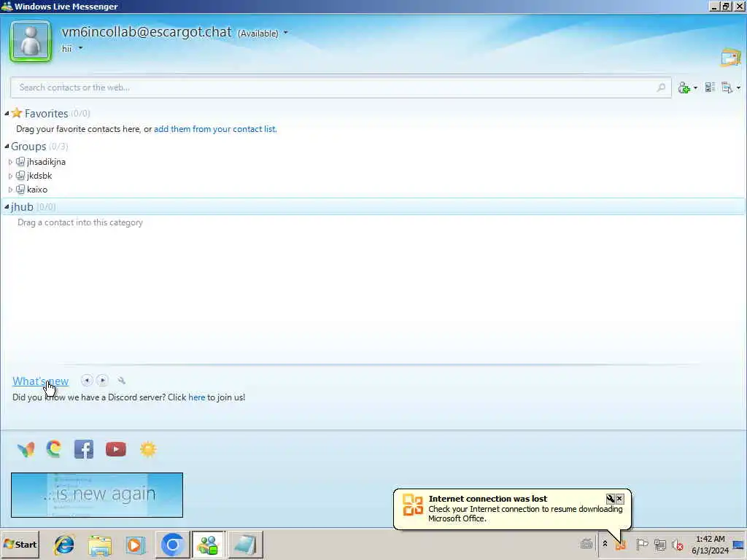Expand the jkdsbk group
The image size is (747, 560).
click(10, 176)
